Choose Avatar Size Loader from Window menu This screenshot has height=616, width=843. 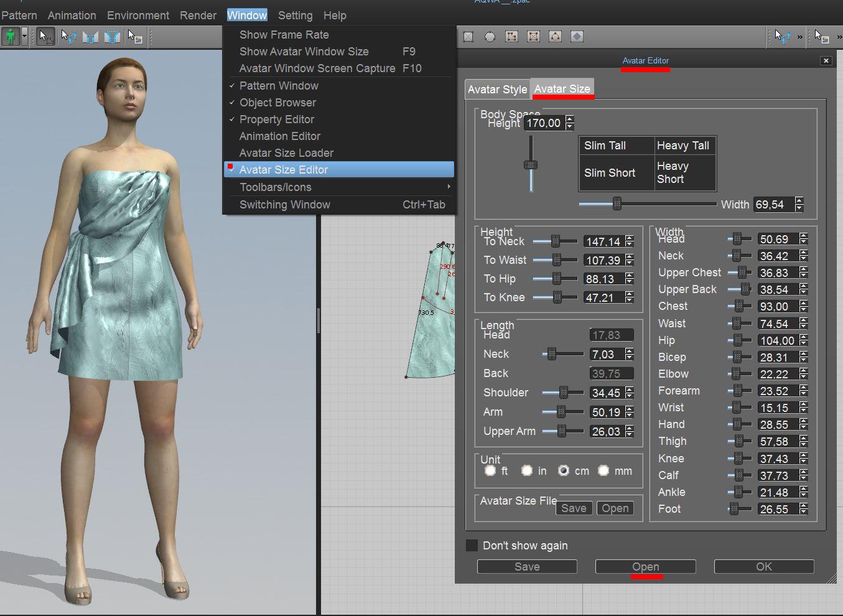point(286,153)
